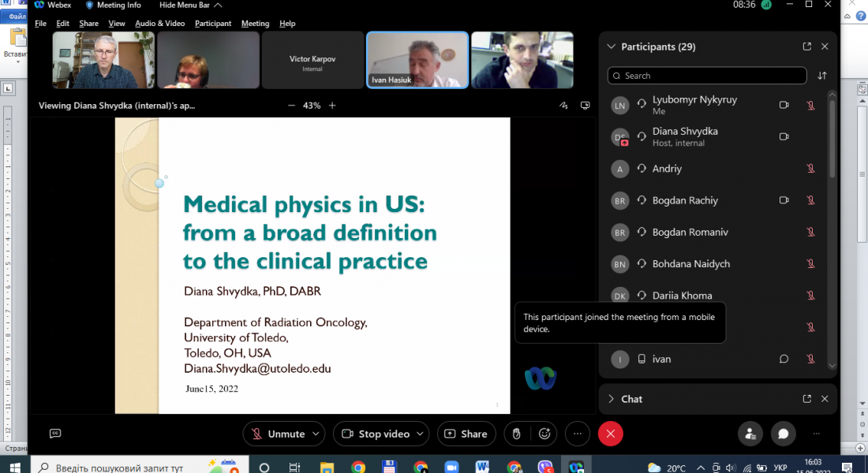Toggle the chat panel button
868x473 pixels.
point(784,434)
